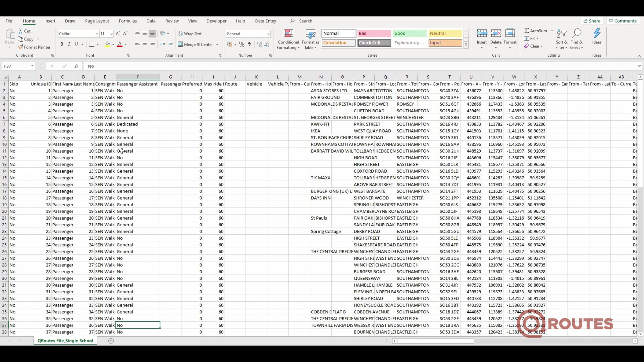Click the AutoSum sigma icon
Screen dimensions: 644x362
click(527, 31)
